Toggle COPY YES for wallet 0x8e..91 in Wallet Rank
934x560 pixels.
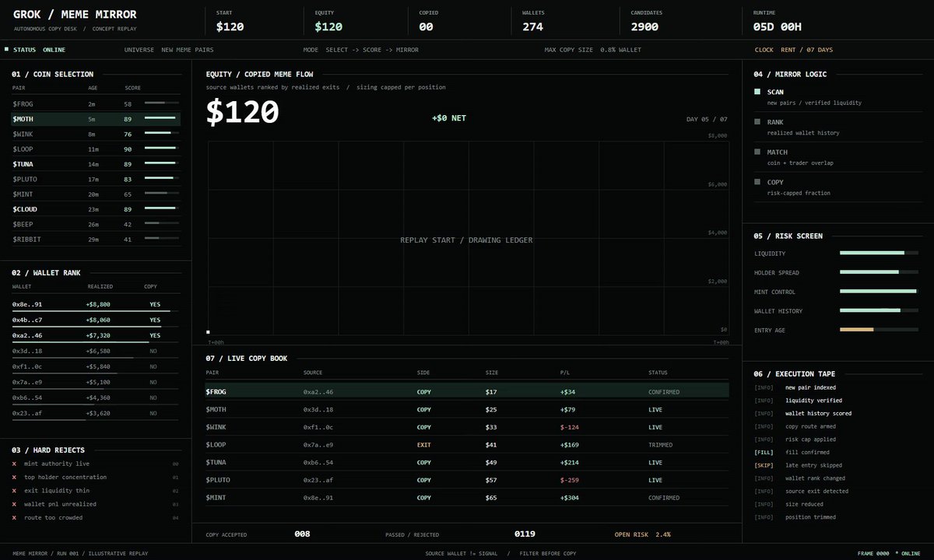pyautogui.click(x=155, y=304)
